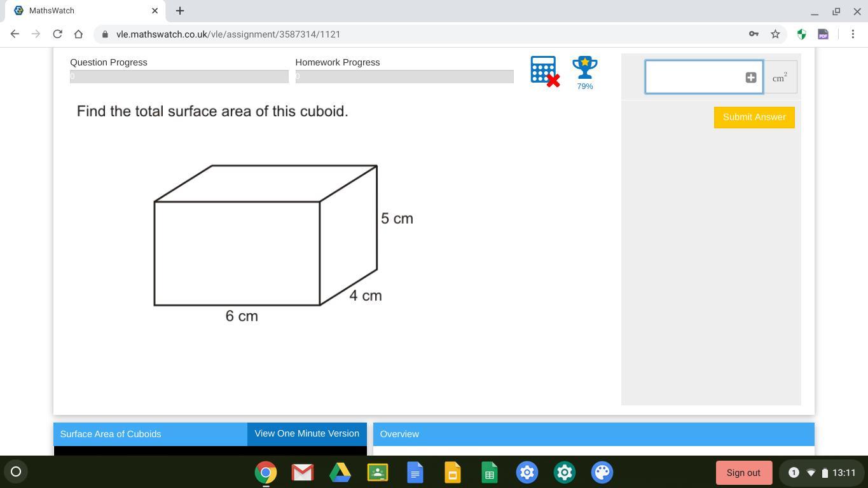868x488 pixels.
Task: Open the browser home page
Action: point(78,34)
